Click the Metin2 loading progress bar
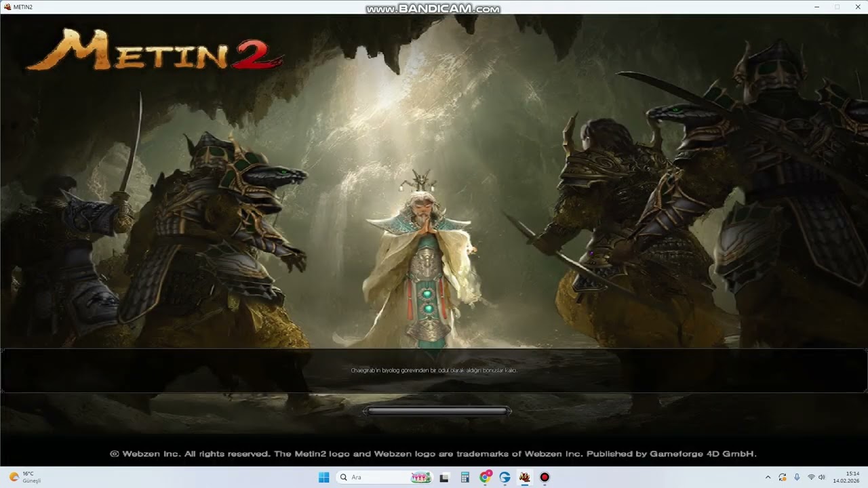 pyautogui.click(x=437, y=411)
